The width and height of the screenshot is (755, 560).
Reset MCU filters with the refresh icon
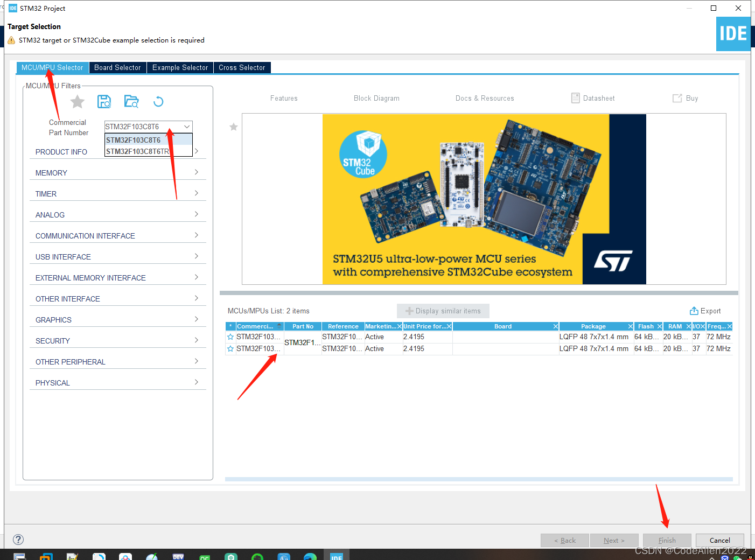coord(158,101)
